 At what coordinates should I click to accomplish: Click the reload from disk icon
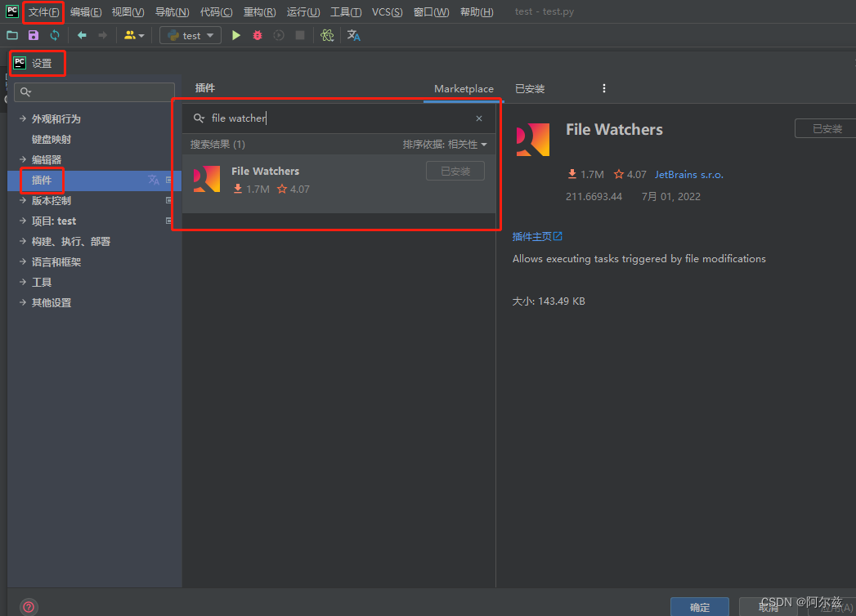(x=55, y=35)
